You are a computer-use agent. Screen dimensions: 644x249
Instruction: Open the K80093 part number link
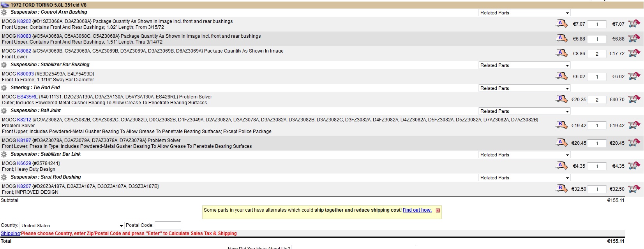pyautogui.click(x=25, y=74)
